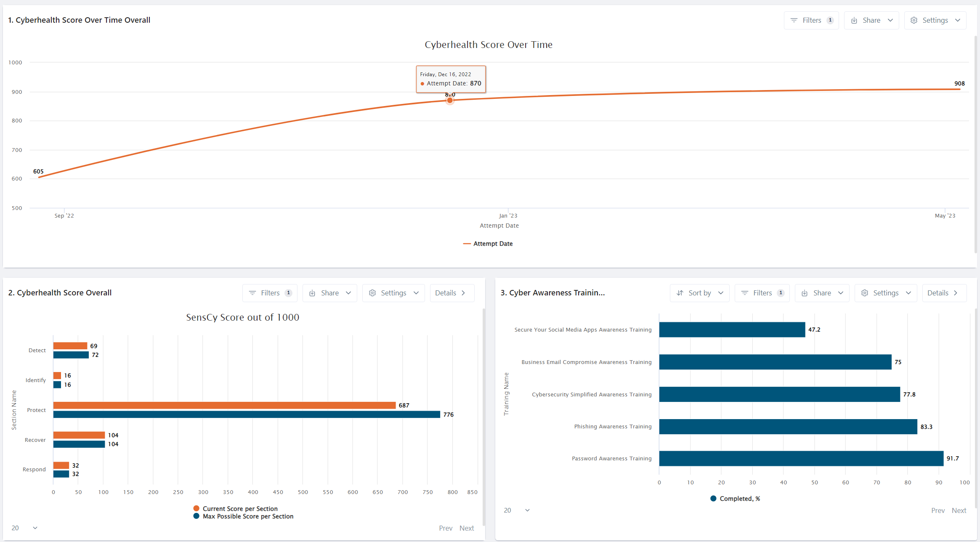Screen dimensions: 980x542
Task: Click the Share download icon in the Cyber Awareness Training panel
Action: pyautogui.click(x=805, y=293)
